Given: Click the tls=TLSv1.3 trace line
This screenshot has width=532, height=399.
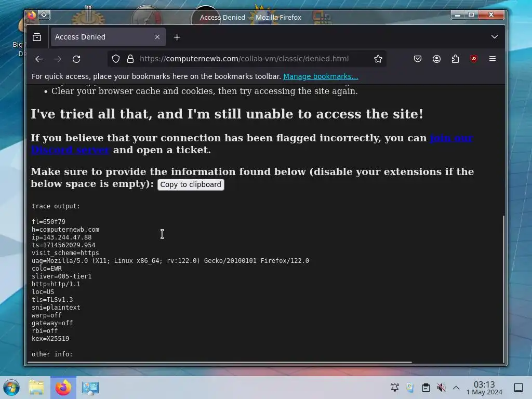Looking at the screenshot, I should pos(52,300).
